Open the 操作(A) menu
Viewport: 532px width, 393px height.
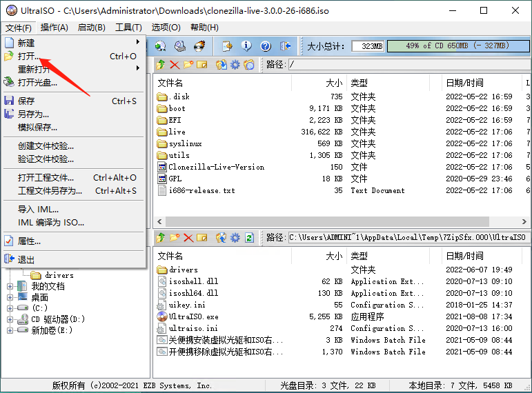click(x=55, y=28)
